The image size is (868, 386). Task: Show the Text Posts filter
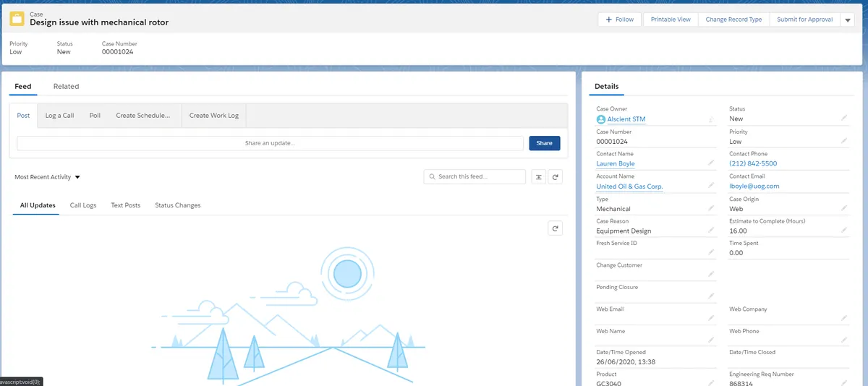point(126,205)
